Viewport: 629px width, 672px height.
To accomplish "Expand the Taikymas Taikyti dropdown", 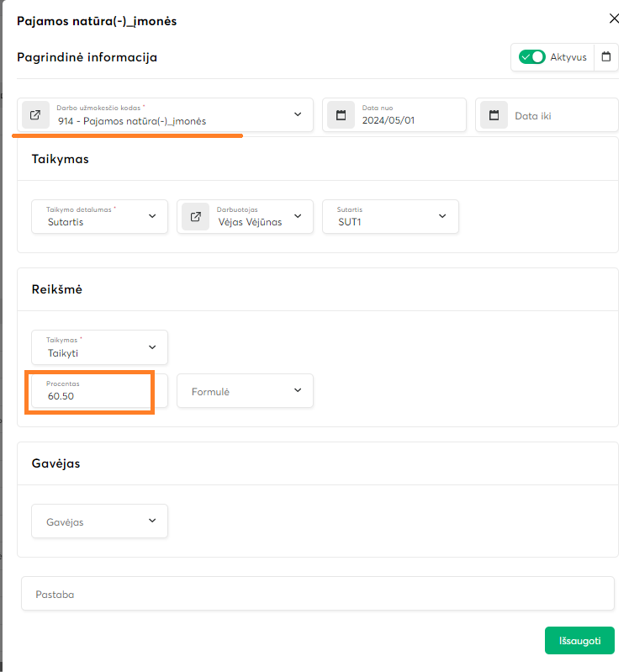I will click(152, 347).
